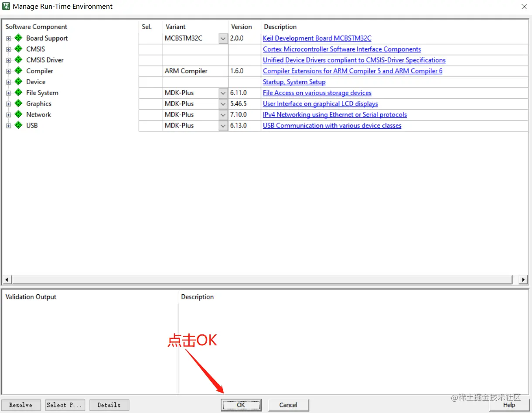The width and height of the screenshot is (532, 413).
Task: Open the MCBSTM32C variant dropdown
Action: [x=223, y=38]
